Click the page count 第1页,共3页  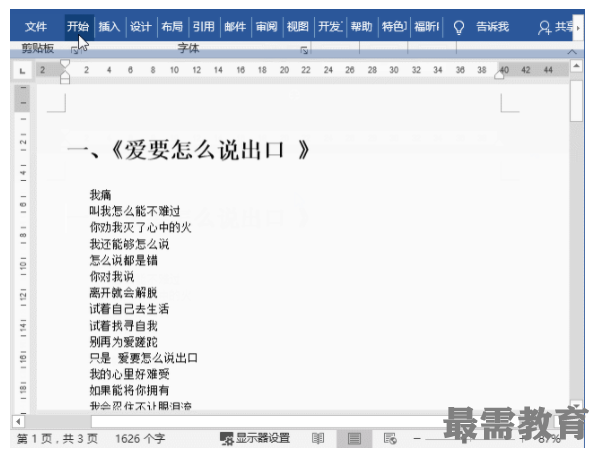pyautogui.click(x=57, y=439)
